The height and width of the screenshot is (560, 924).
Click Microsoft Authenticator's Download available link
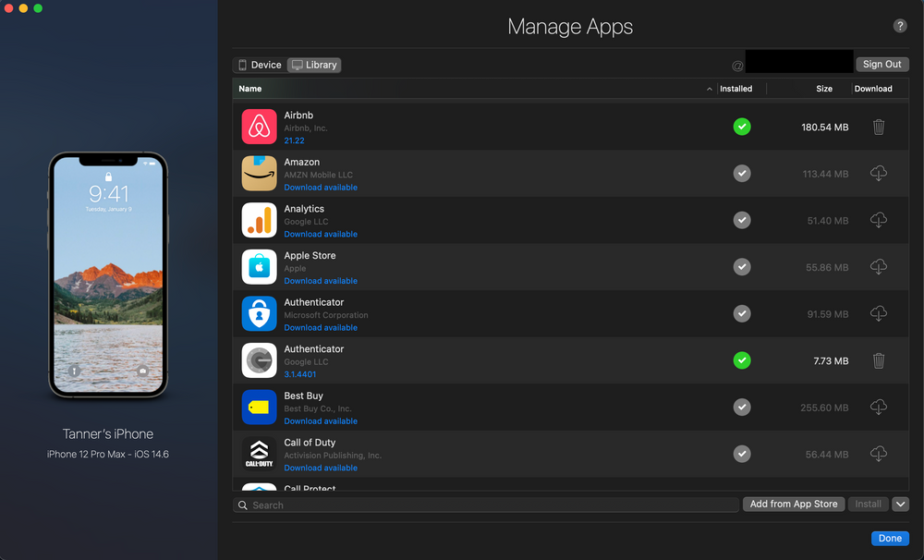[x=321, y=328]
